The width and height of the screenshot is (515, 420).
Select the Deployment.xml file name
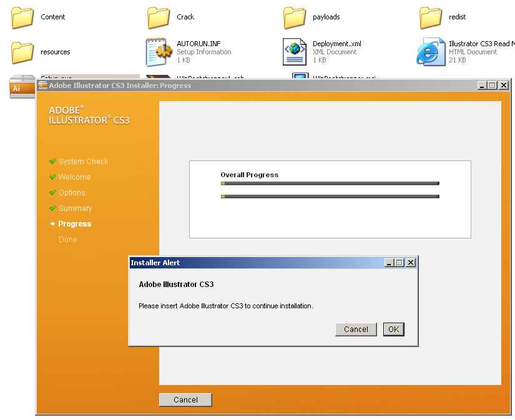337,44
